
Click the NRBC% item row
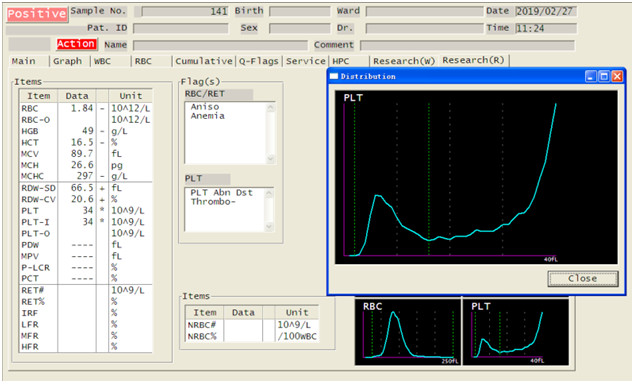click(x=252, y=336)
